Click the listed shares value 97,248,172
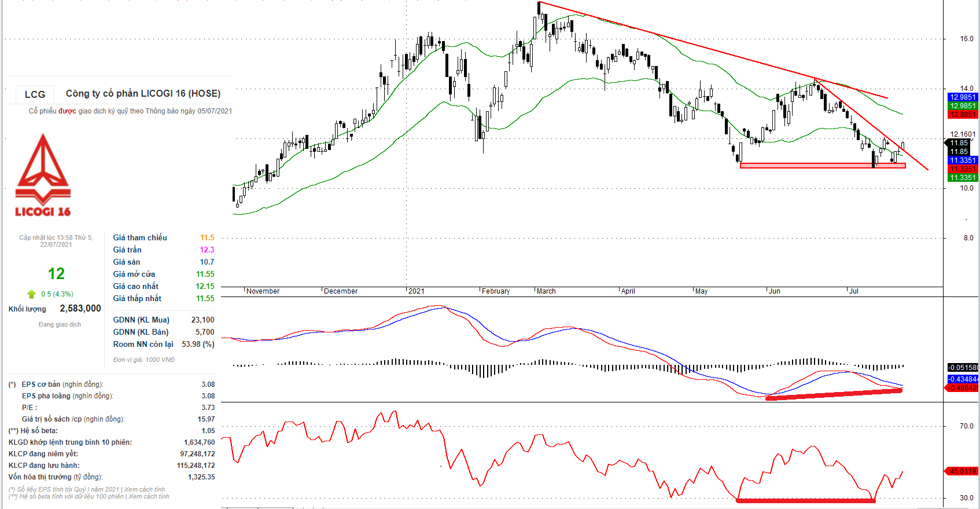The height and width of the screenshot is (509, 980). click(x=197, y=454)
